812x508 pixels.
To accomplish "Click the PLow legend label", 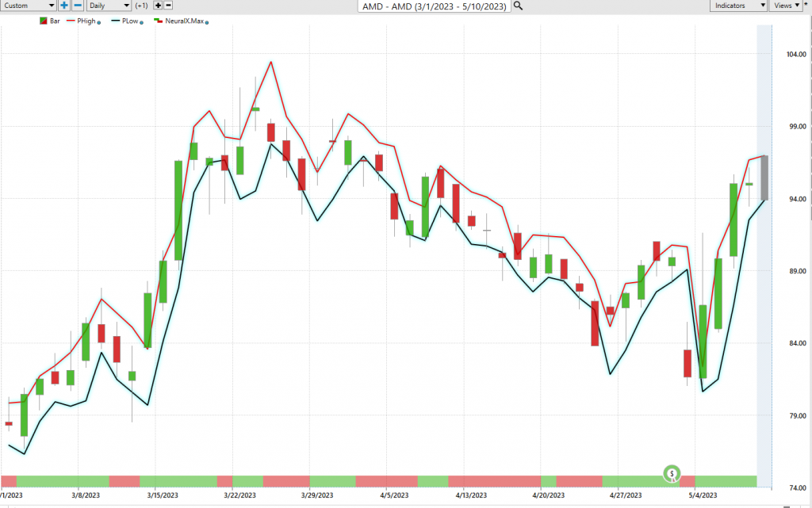I will 130,21.
